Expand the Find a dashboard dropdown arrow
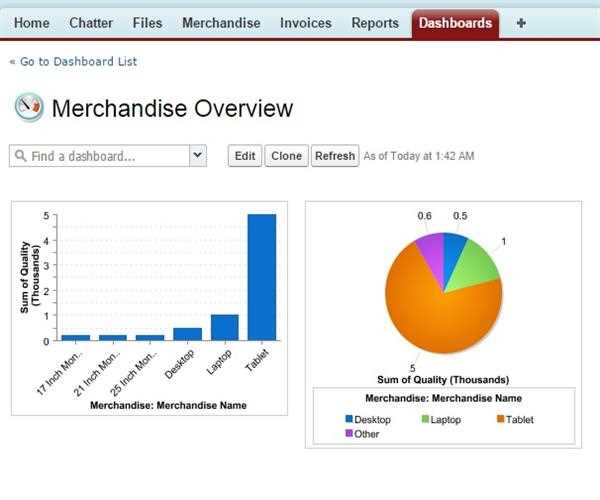The image size is (600, 500). [x=197, y=155]
